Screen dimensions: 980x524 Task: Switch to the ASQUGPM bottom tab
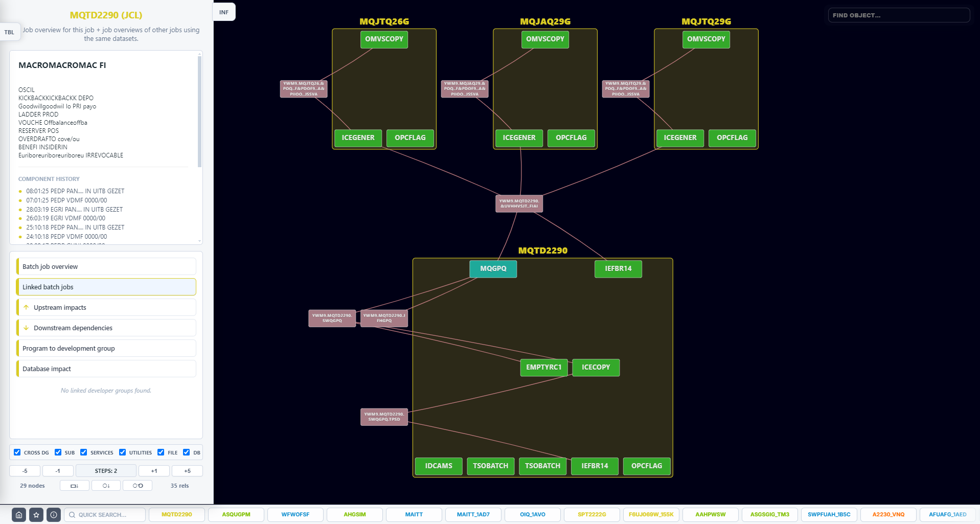(x=236, y=515)
